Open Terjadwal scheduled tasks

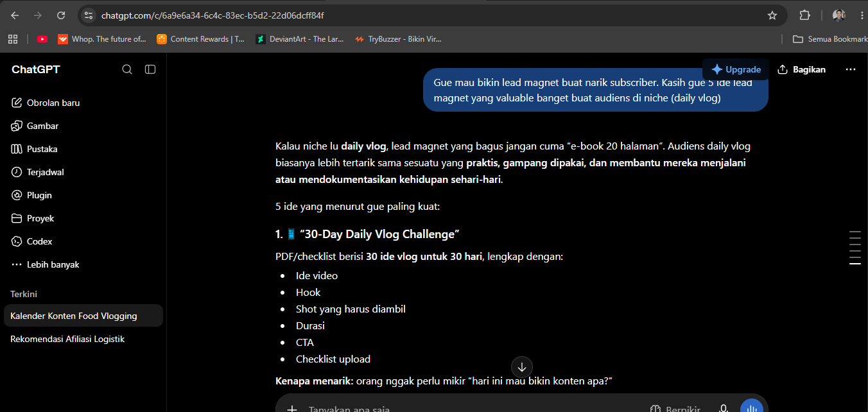pos(83,172)
